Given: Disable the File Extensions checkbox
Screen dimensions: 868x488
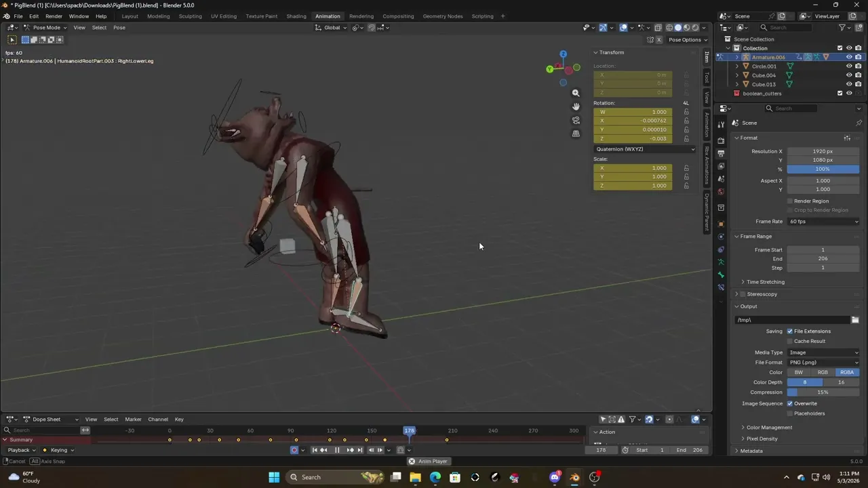Looking at the screenshot, I should (790, 331).
